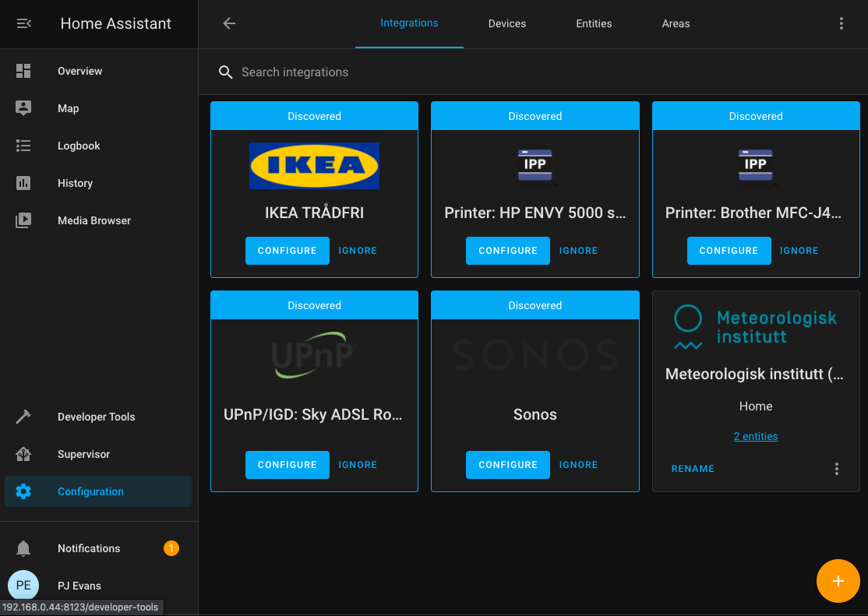Select Overview in the sidebar
Image resolution: width=868 pixels, height=616 pixels.
pyautogui.click(x=98, y=71)
